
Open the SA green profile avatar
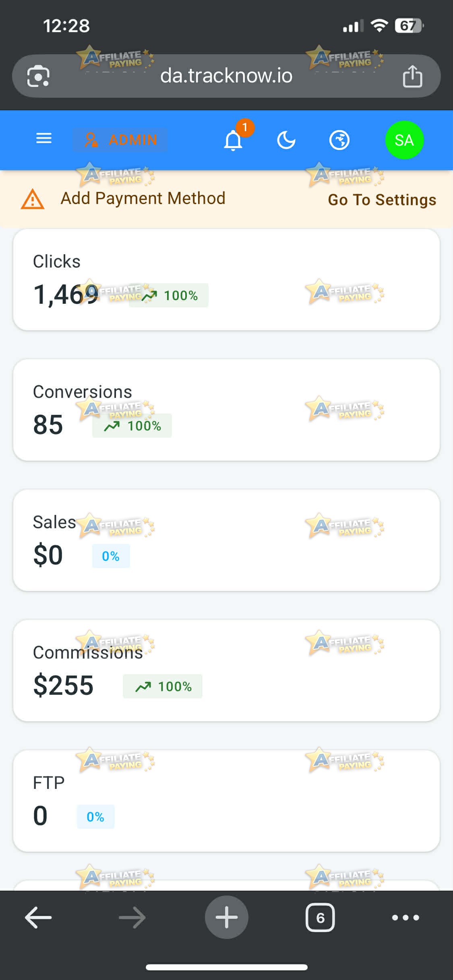[404, 140]
